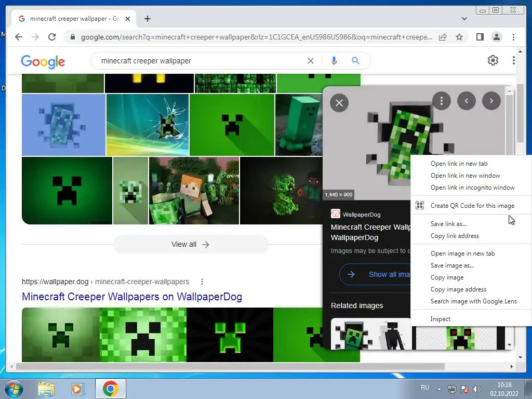Open the volume speaker icon in the tray
Viewport: 532px width, 399px height.
[477, 389]
